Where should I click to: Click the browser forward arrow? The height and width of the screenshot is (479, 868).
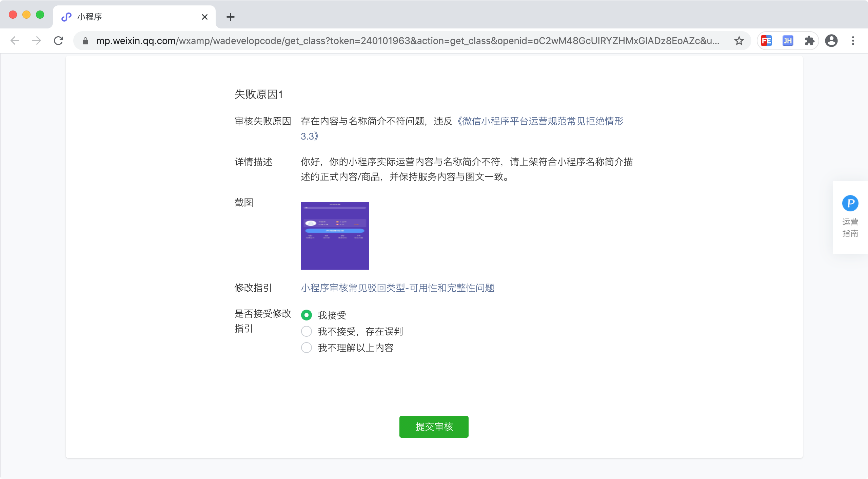[x=37, y=41]
